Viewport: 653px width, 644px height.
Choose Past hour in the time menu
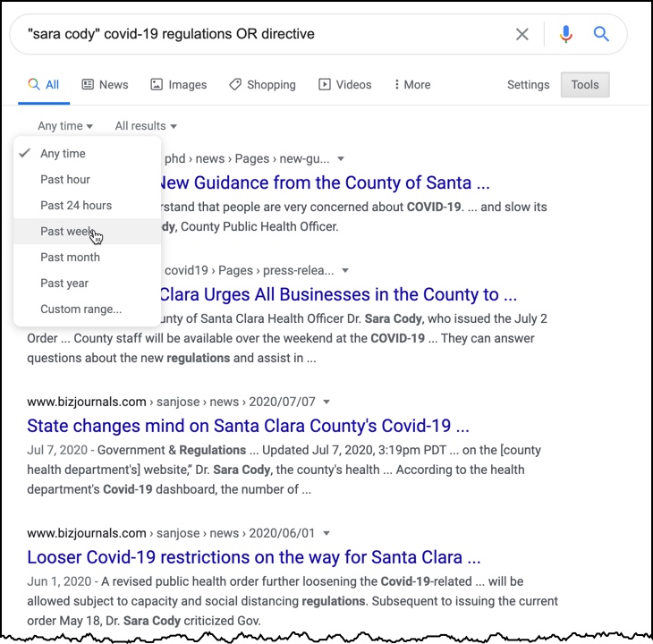pyautogui.click(x=88, y=180)
